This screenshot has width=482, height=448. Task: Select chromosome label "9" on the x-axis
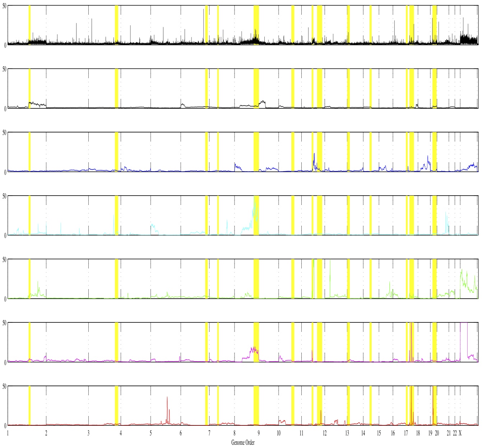click(x=259, y=433)
